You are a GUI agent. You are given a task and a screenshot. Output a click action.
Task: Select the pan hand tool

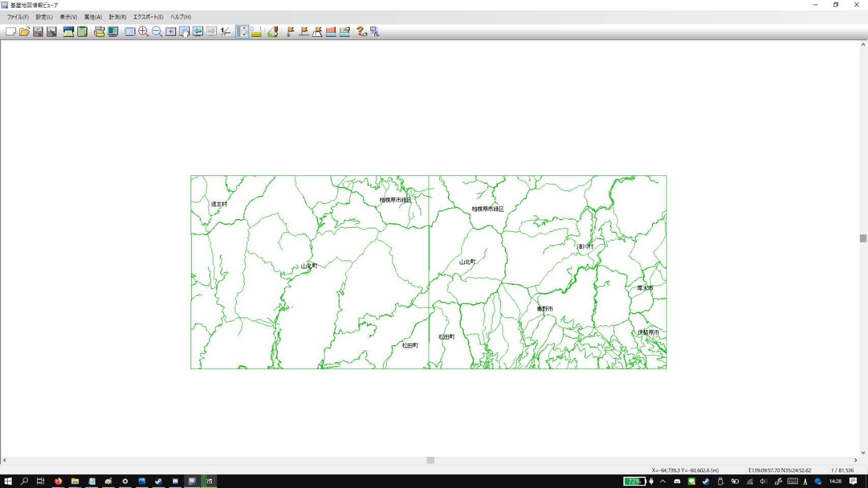pyautogui.click(x=184, y=32)
